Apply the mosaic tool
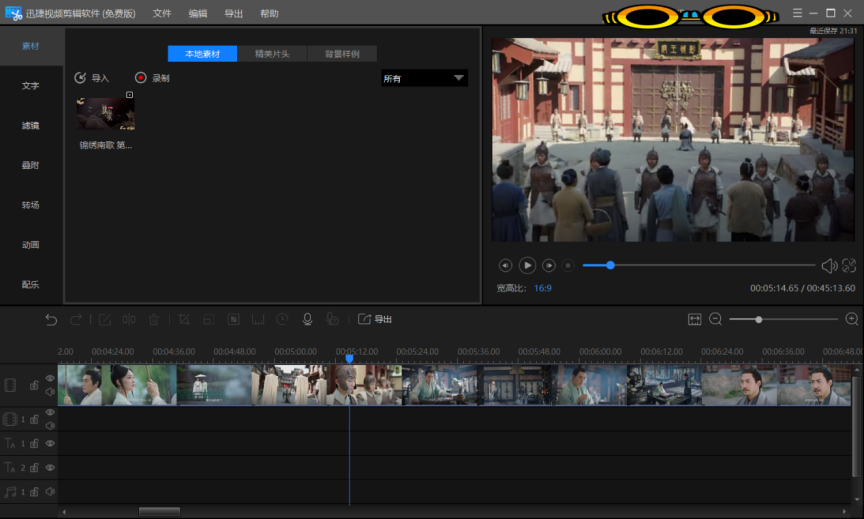The width and height of the screenshot is (864, 519). 234,320
